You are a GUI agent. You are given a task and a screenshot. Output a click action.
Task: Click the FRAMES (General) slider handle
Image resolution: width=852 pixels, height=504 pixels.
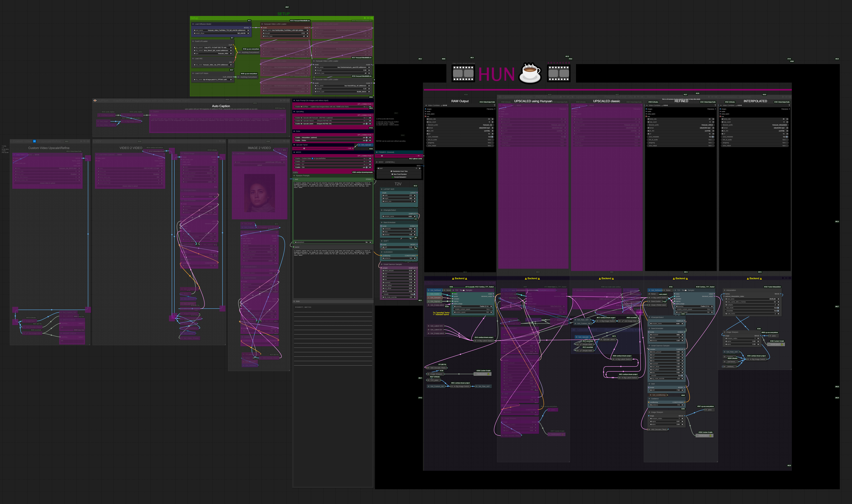click(382, 156)
